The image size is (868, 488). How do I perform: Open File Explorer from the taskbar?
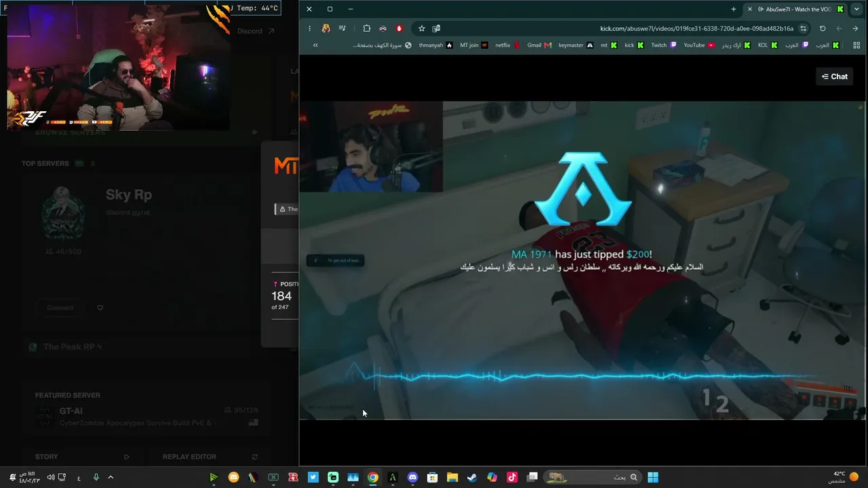tap(452, 477)
